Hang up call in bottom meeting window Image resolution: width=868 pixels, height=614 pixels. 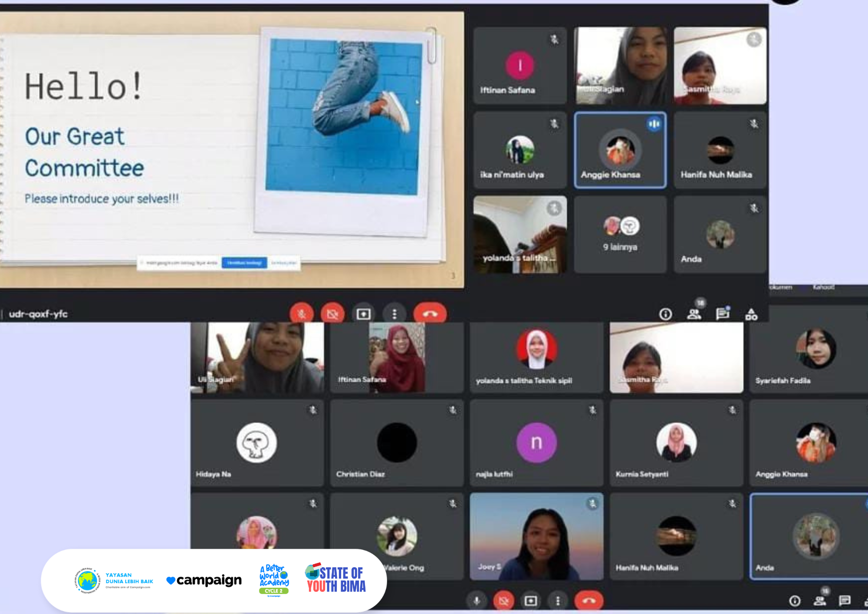click(589, 601)
